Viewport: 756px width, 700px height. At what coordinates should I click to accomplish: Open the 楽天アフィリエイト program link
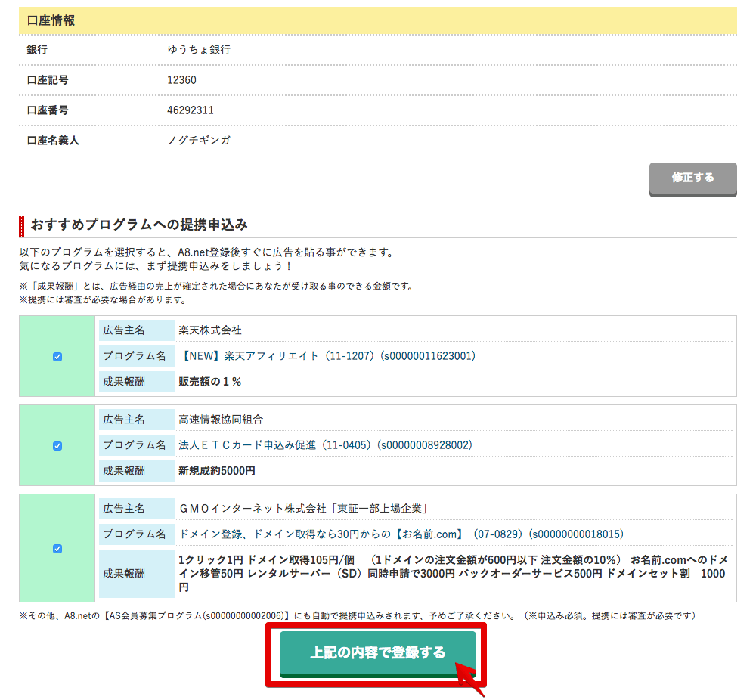click(x=327, y=356)
